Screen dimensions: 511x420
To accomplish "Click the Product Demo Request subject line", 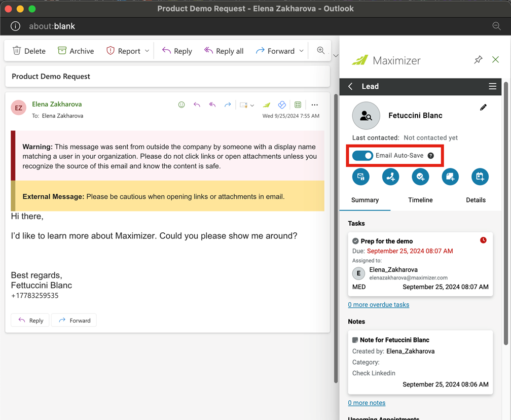I will 51,76.
